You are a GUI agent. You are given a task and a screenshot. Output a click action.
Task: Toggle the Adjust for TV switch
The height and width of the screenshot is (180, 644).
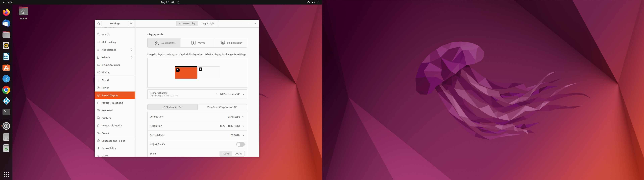[x=240, y=145]
